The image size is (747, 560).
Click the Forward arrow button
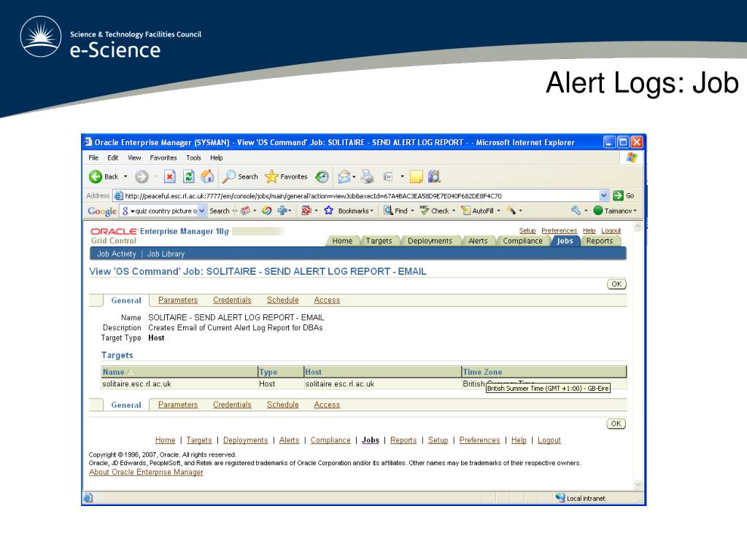142,176
